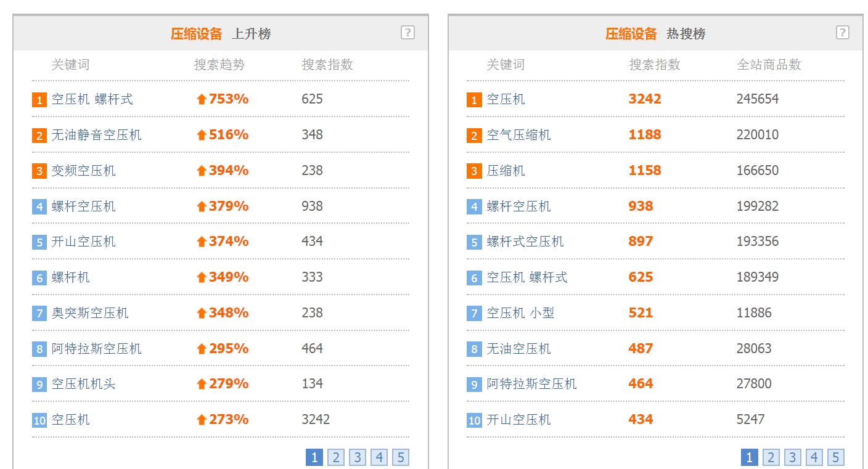Click the 压缩设备 title on the rising panel
The image size is (868, 469).
click(198, 34)
